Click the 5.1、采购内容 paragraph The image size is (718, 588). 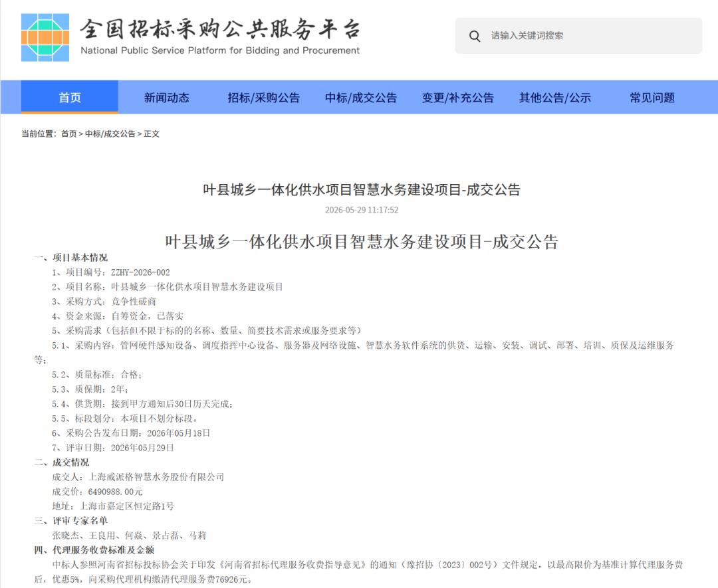click(354, 352)
